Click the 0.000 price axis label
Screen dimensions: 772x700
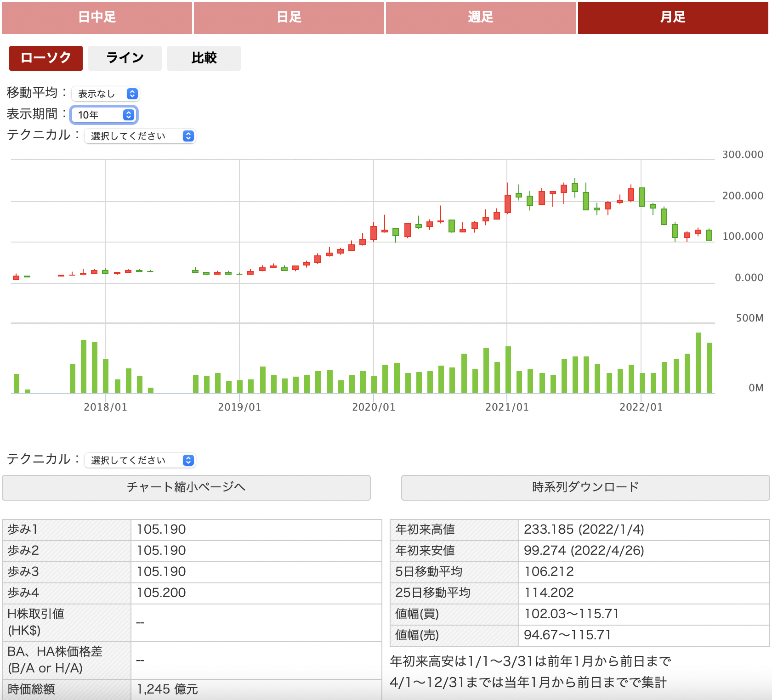(749, 277)
